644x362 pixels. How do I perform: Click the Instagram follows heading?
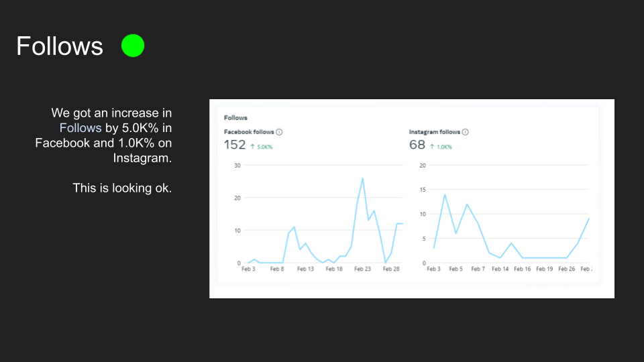coord(435,132)
